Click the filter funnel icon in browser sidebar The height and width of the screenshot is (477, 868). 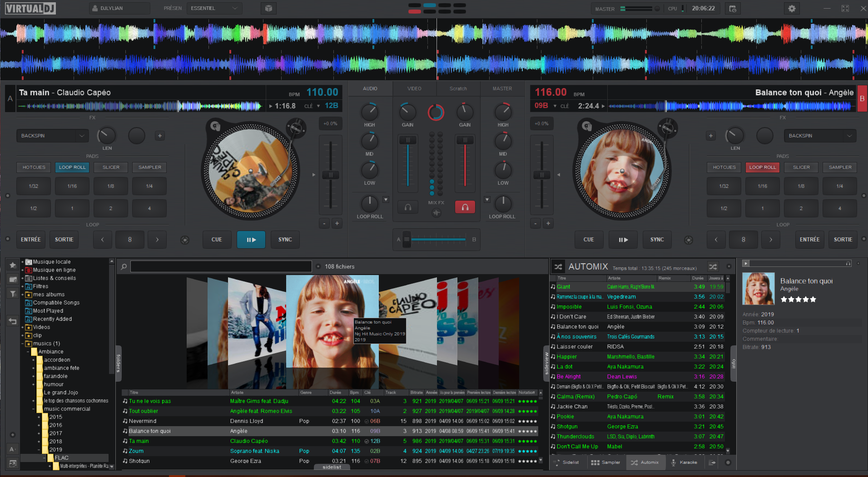click(13, 294)
